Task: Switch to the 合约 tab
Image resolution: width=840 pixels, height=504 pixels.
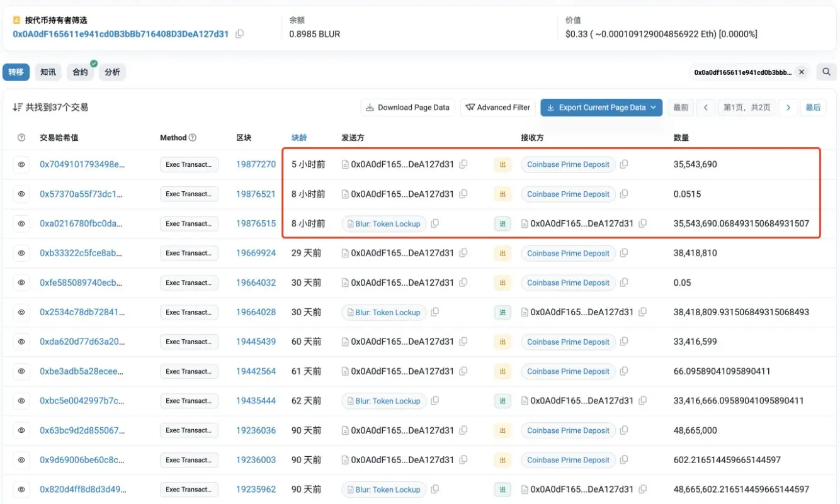Action: [x=80, y=72]
